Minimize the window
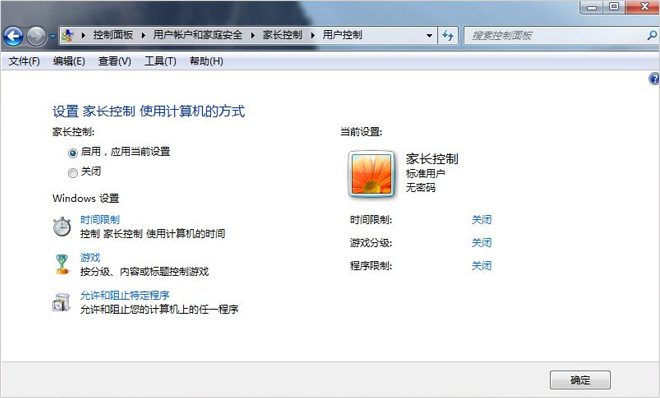660x398 pixels. [592, 7]
